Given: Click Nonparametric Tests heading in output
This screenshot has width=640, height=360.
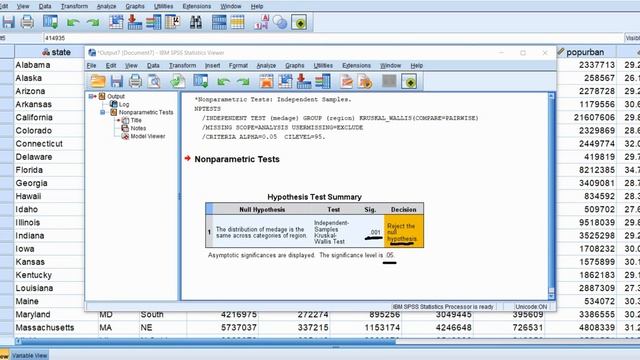Looking at the screenshot, I should click(237, 160).
